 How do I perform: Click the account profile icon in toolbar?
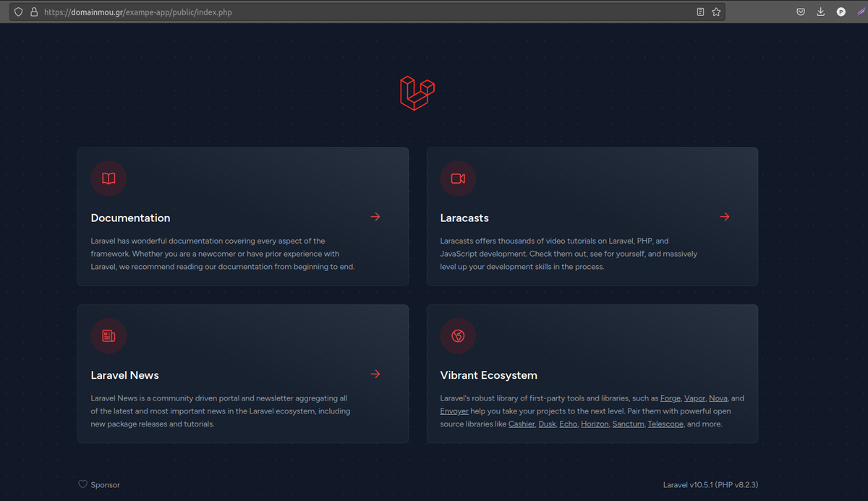(841, 12)
